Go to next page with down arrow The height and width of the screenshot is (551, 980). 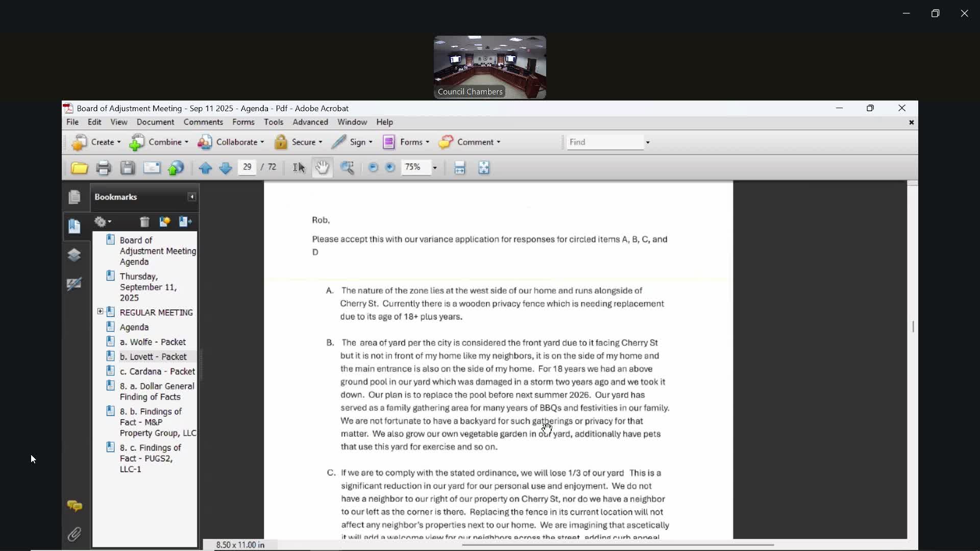coord(225,168)
